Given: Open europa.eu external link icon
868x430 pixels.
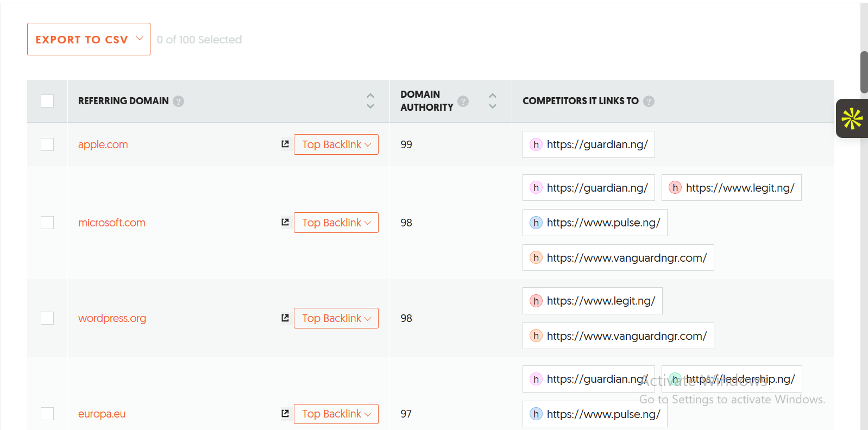Looking at the screenshot, I should coord(285,414).
